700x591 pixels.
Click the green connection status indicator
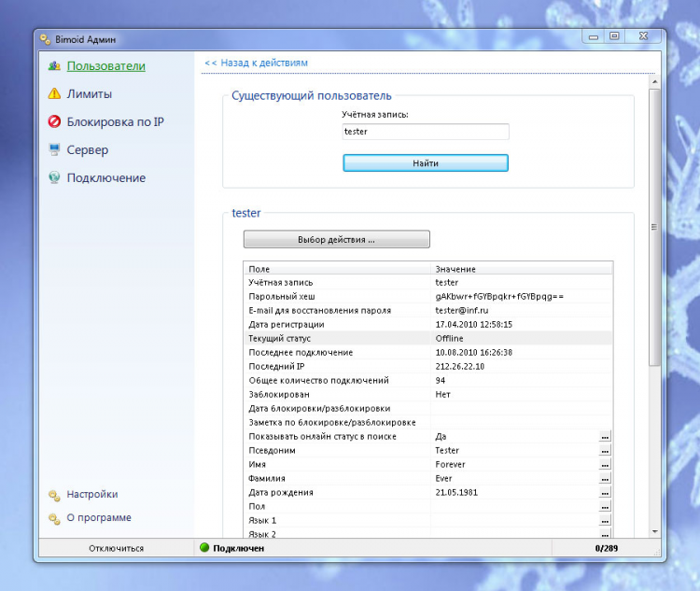pos(204,548)
